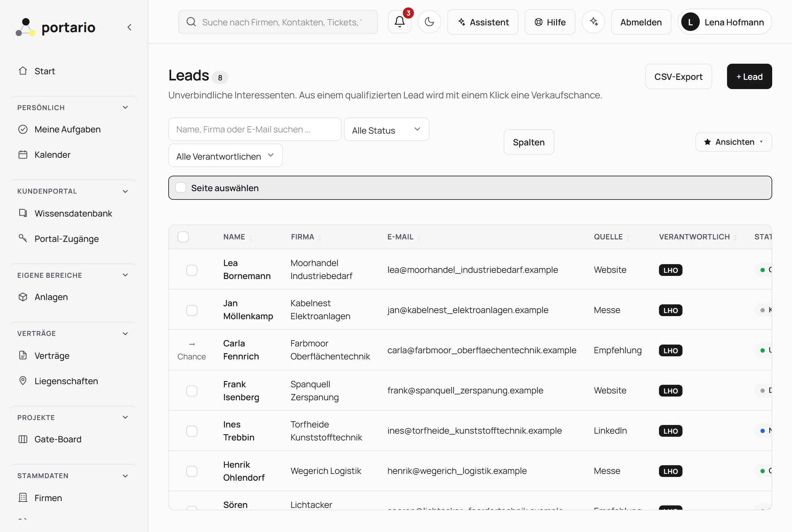Sort by VERANTWORTLICH column sort arrows
This screenshot has height=532, width=792.
(x=735, y=238)
